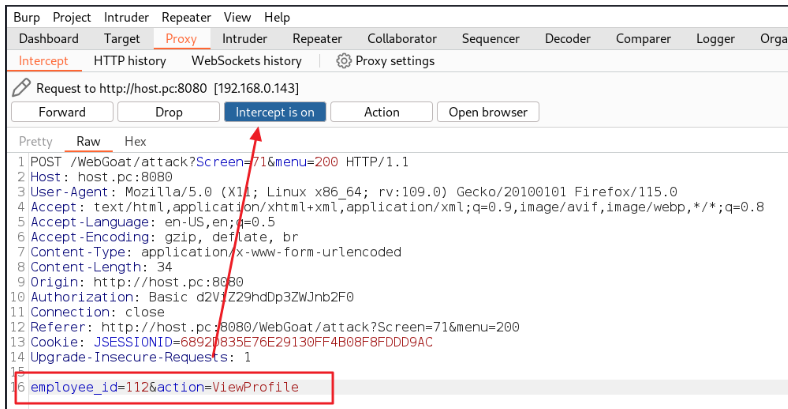Click the Accept header line
788x409 pixels.
tap(397, 207)
